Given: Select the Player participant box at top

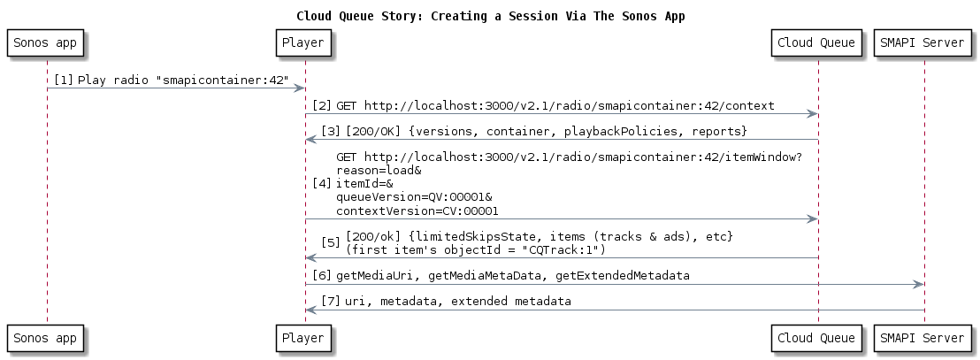Looking at the screenshot, I should pyautogui.click(x=305, y=42).
